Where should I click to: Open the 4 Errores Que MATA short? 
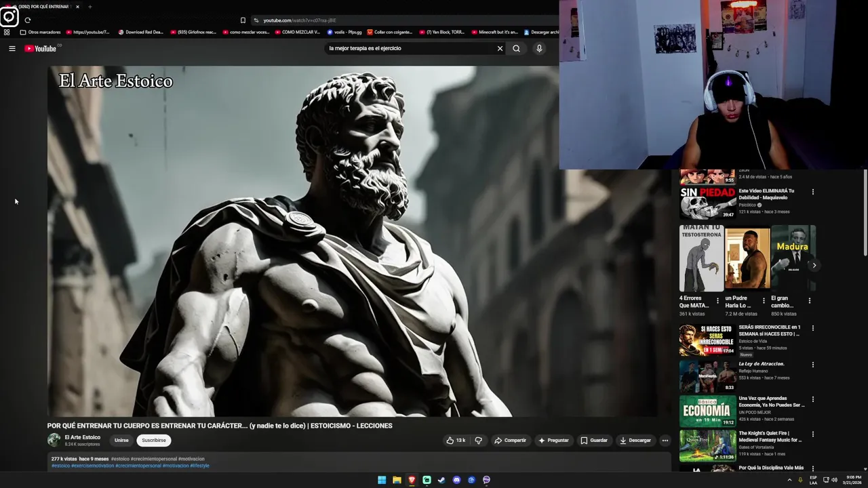(x=701, y=258)
